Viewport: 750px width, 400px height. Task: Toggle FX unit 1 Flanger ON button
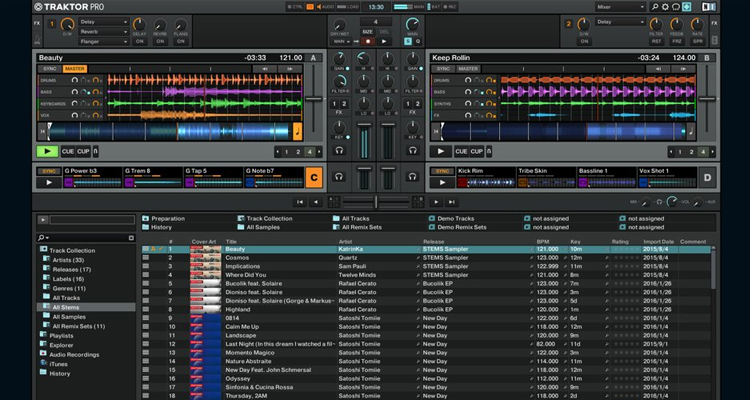(x=180, y=42)
